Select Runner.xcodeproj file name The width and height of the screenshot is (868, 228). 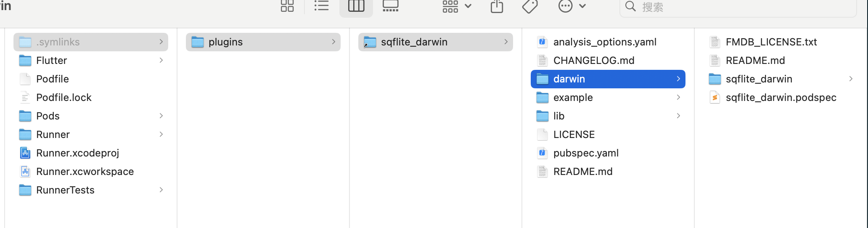tap(78, 153)
